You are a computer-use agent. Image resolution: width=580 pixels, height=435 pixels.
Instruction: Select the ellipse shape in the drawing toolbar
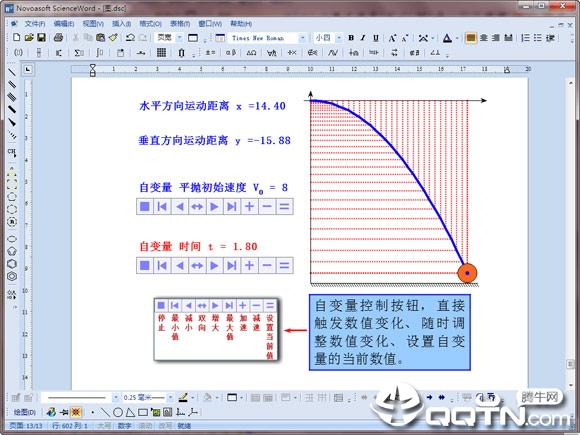pyautogui.click(x=118, y=412)
